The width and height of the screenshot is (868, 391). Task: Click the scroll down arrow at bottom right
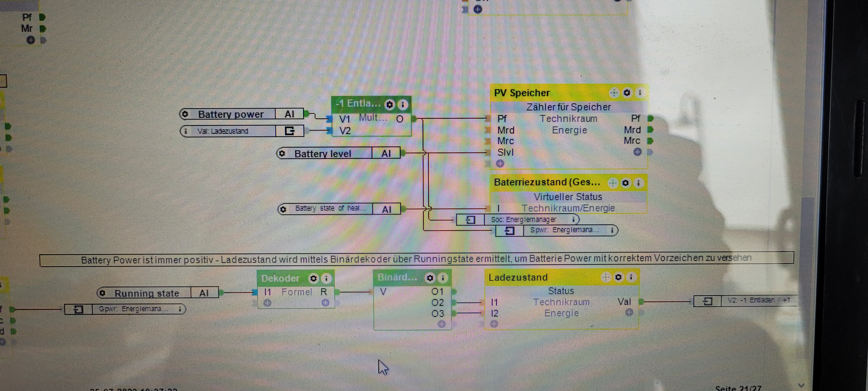(801, 385)
